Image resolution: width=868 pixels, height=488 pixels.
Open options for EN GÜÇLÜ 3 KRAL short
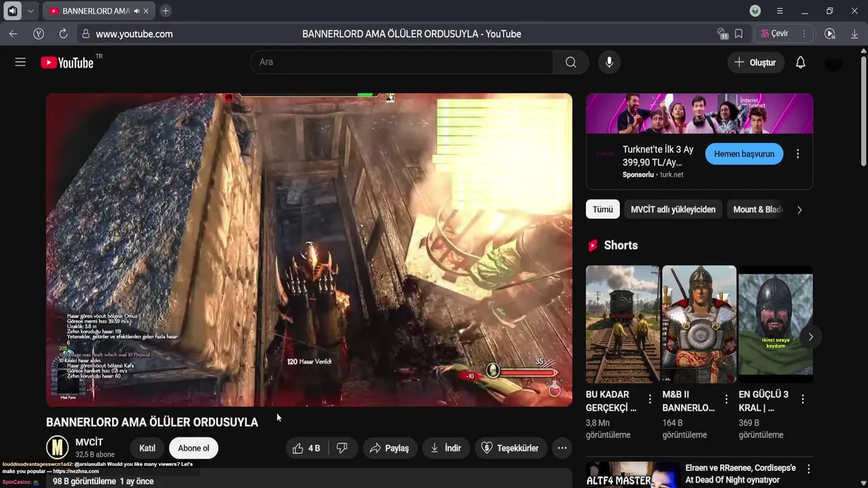point(803,399)
